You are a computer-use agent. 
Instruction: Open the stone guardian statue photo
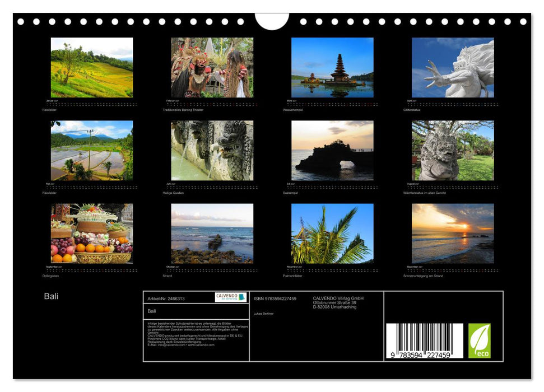tap(453, 150)
